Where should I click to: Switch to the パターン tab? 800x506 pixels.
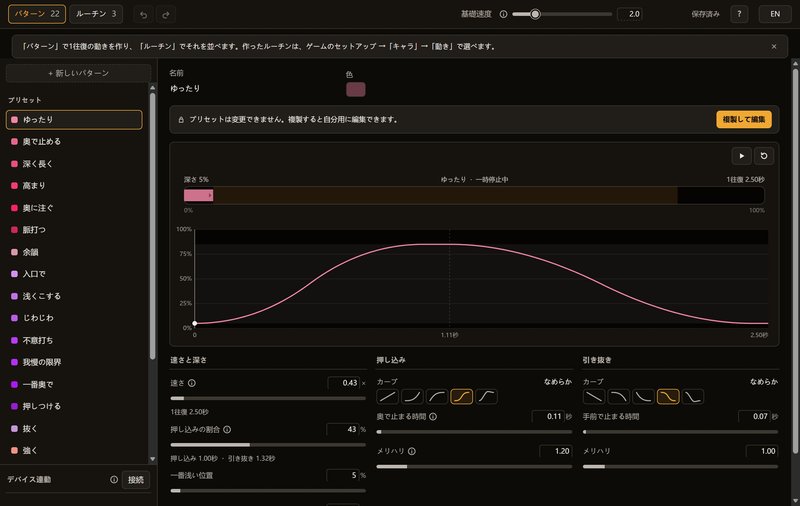coord(37,14)
